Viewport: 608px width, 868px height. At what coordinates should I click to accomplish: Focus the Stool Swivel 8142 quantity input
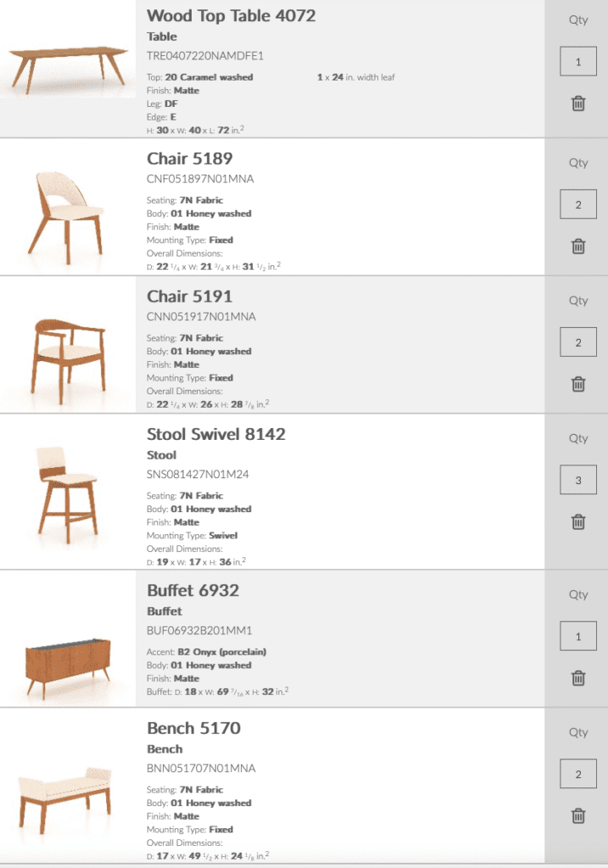578,481
